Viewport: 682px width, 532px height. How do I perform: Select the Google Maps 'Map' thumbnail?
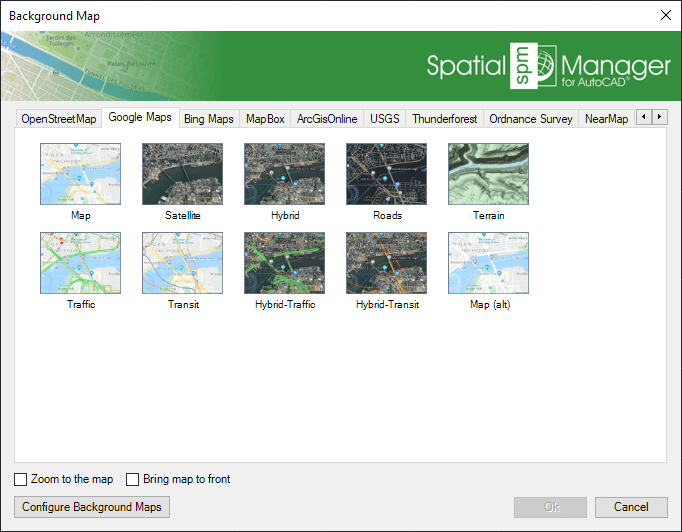tap(80, 174)
